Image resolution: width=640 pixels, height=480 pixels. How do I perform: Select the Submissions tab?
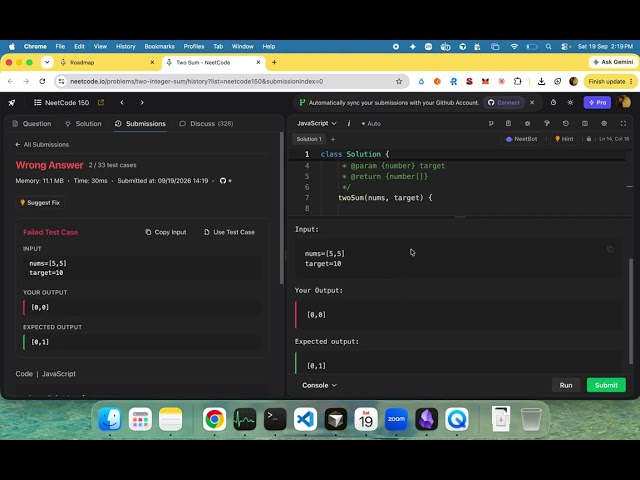pos(140,124)
